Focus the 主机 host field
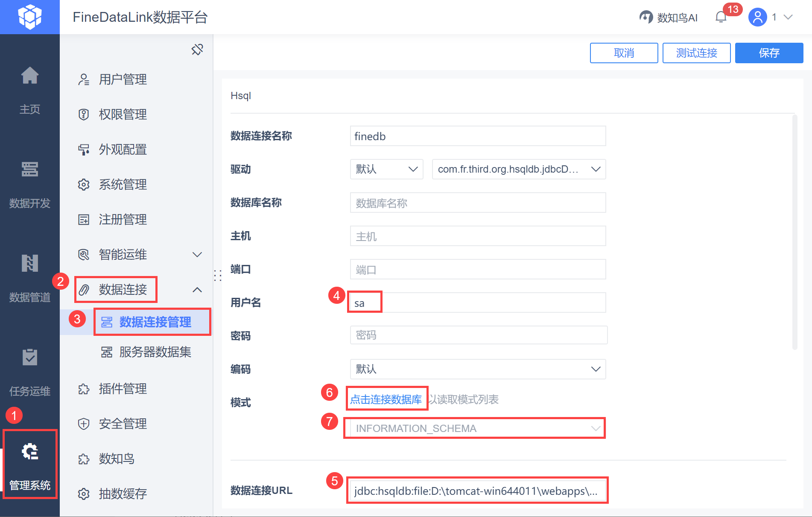This screenshot has width=812, height=517. [478, 236]
